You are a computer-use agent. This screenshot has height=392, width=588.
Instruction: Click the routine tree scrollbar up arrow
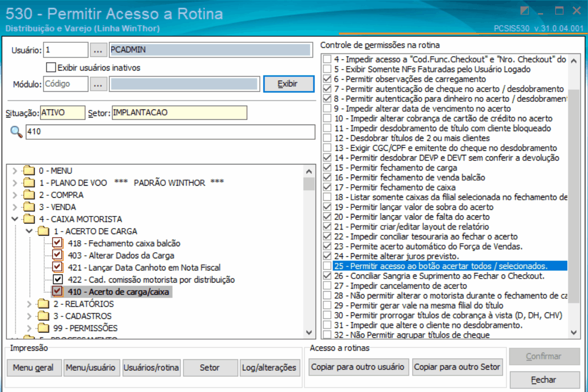[x=309, y=172]
